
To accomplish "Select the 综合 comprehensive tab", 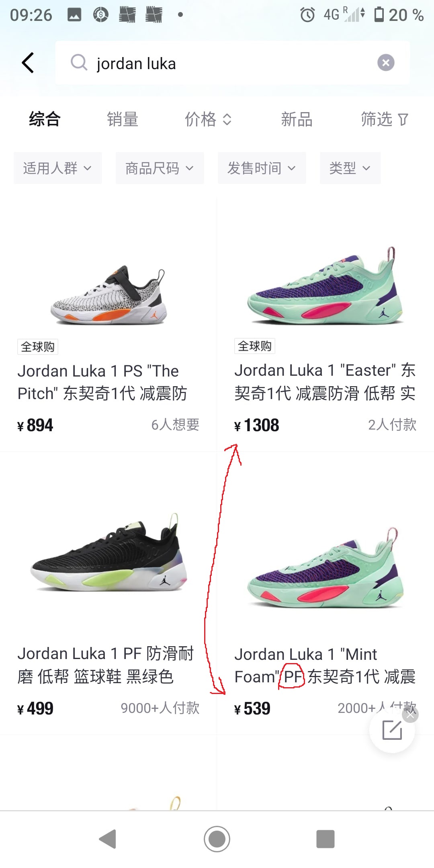I will pyautogui.click(x=45, y=119).
